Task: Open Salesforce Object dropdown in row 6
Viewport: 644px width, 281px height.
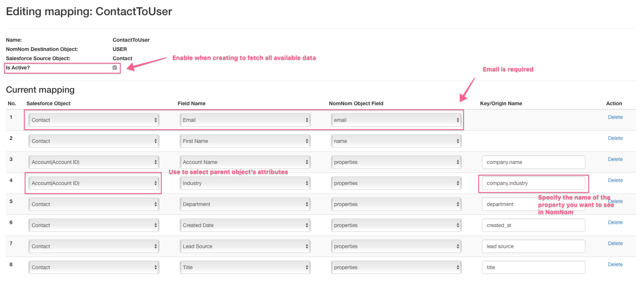Action: pos(94,225)
